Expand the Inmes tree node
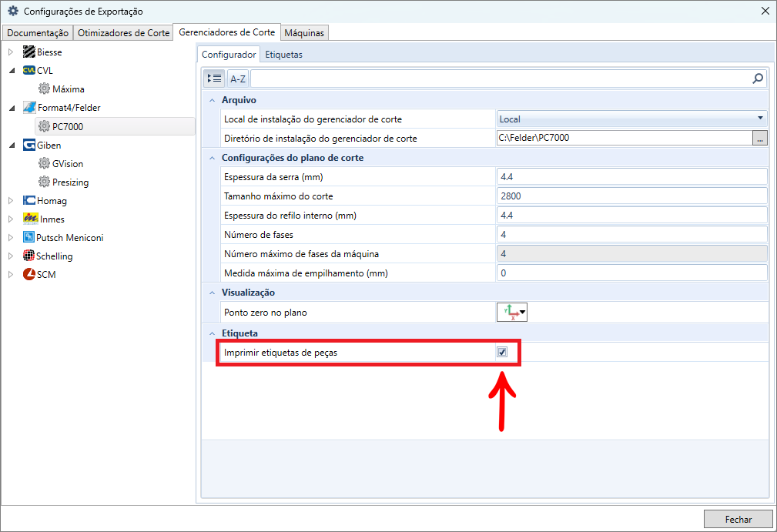 pos(11,219)
